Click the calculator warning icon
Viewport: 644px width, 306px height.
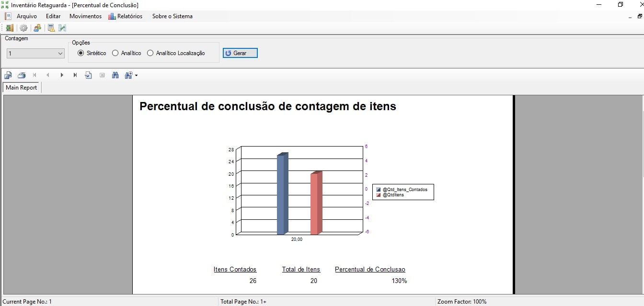point(51,28)
